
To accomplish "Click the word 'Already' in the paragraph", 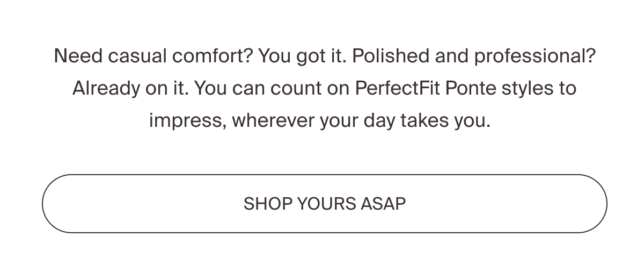I will (x=106, y=88).
